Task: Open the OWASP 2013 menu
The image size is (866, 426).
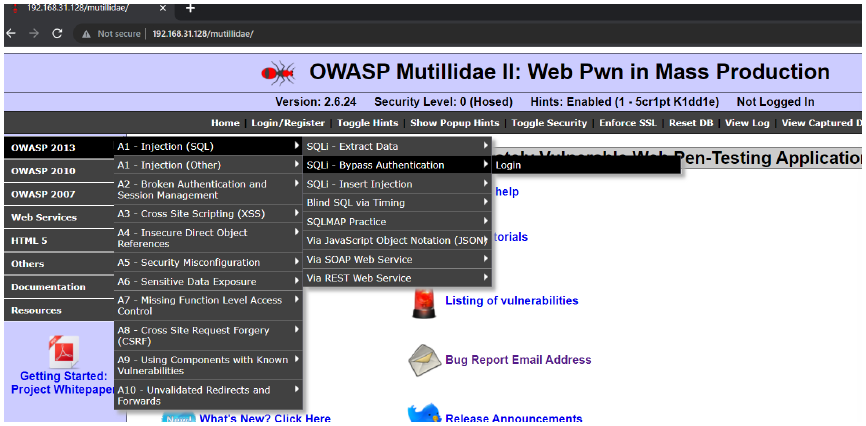Action: click(59, 148)
